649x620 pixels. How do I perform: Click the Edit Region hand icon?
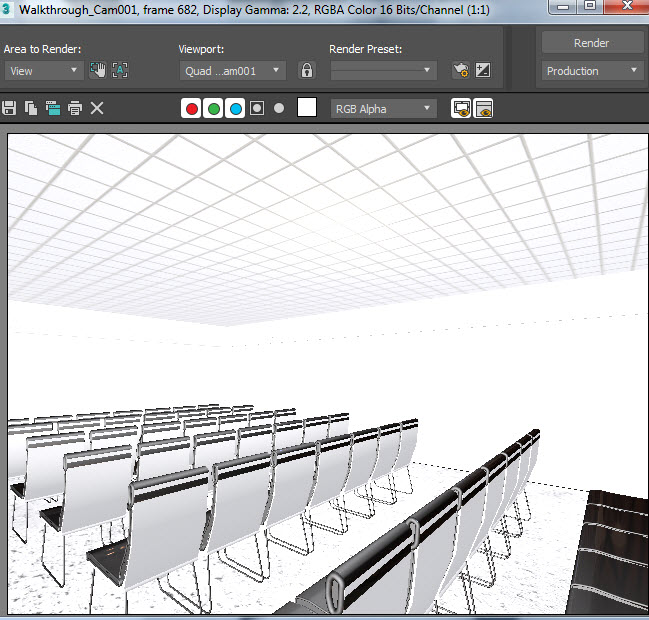click(98, 70)
